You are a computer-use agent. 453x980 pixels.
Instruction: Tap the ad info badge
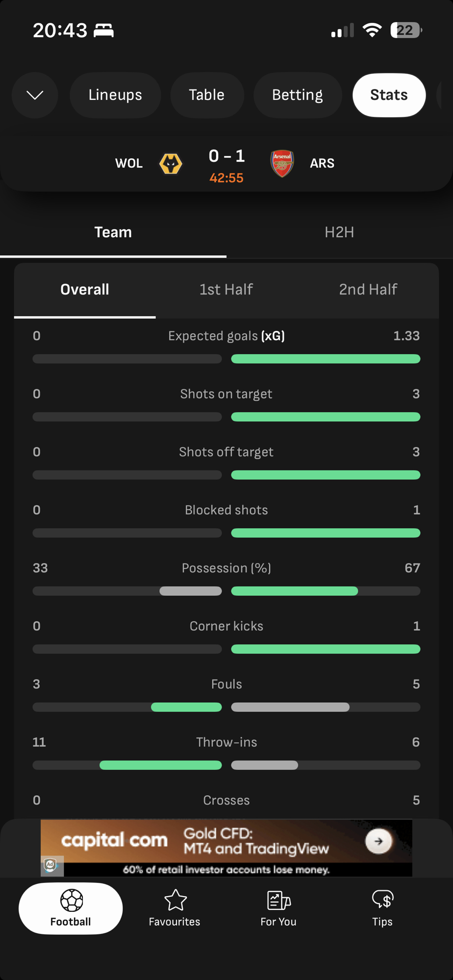click(x=50, y=865)
